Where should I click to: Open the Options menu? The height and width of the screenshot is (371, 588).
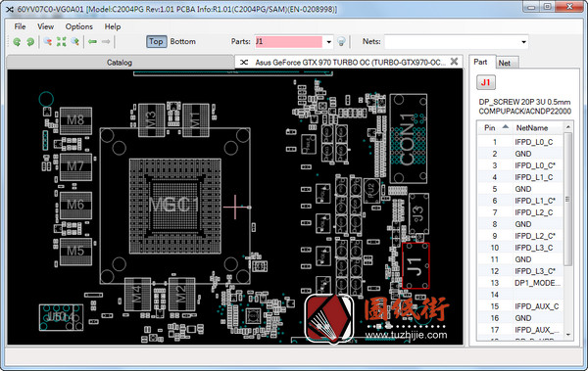(78, 26)
